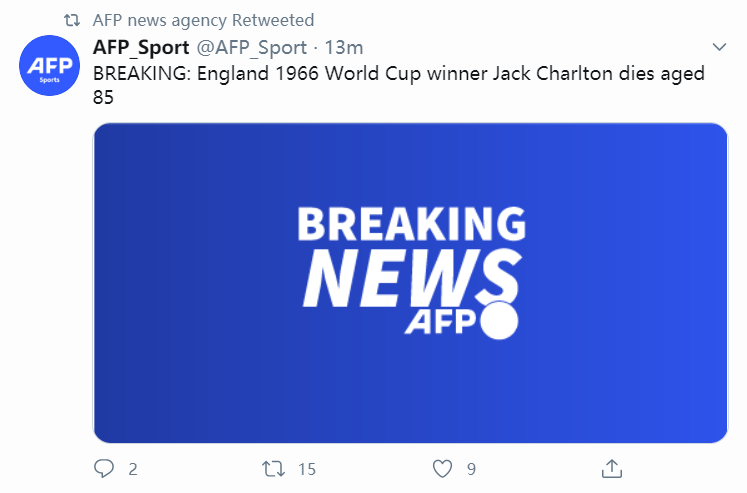Open the share tweet icon
747x493 pixels.
point(612,468)
